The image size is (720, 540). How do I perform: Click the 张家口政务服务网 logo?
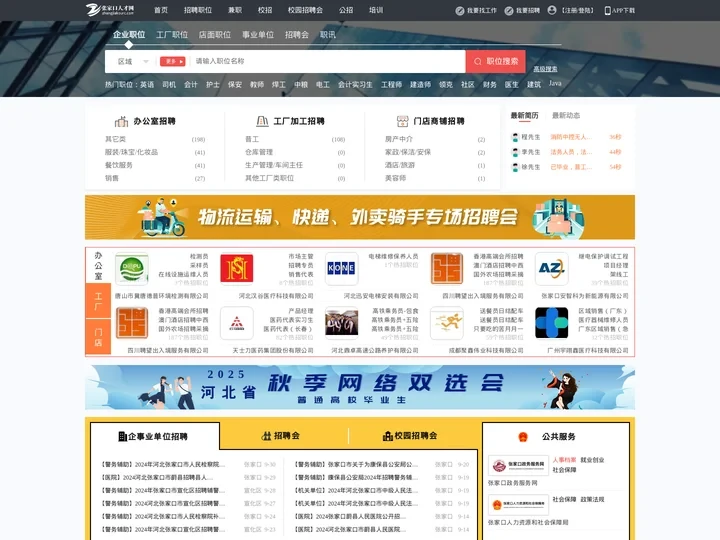pos(518,466)
